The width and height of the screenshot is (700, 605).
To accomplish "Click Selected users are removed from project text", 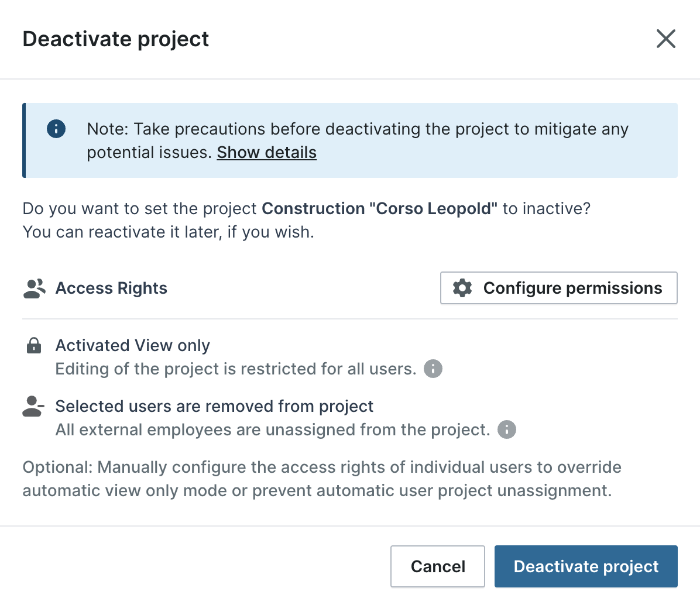I will pyautogui.click(x=214, y=407).
